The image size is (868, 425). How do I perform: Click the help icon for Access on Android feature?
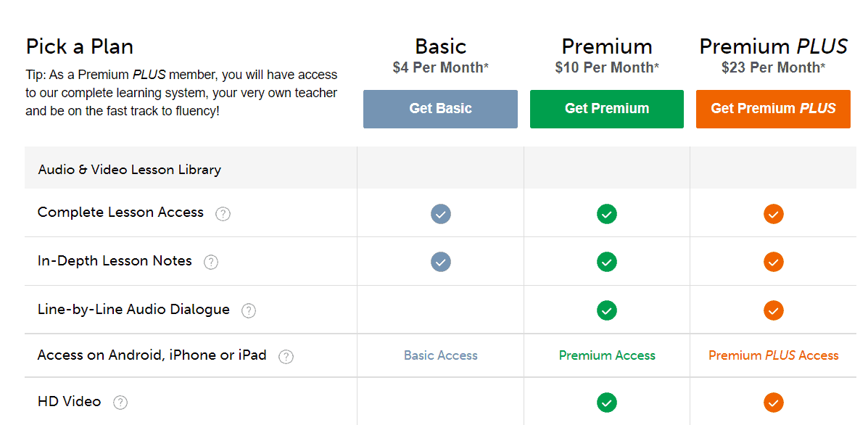(286, 356)
